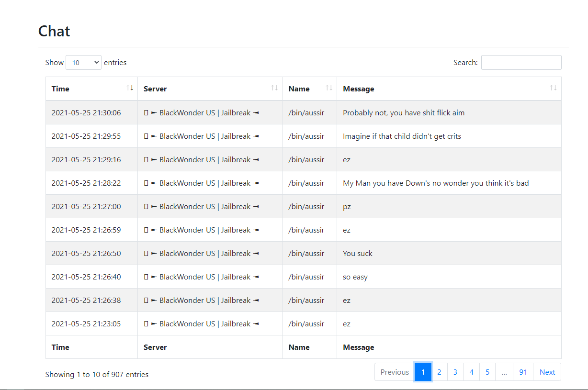Click /bin/aussir name in the 21:29:55 row
588x390 pixels.
[x=306, y=136]
